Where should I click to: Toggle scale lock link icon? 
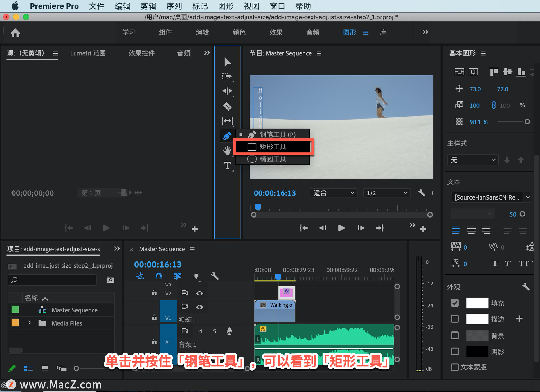coord(494,105)
